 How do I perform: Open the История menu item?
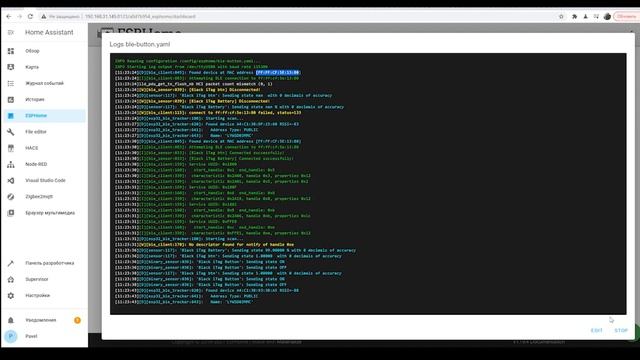click(x=35, y=100)
